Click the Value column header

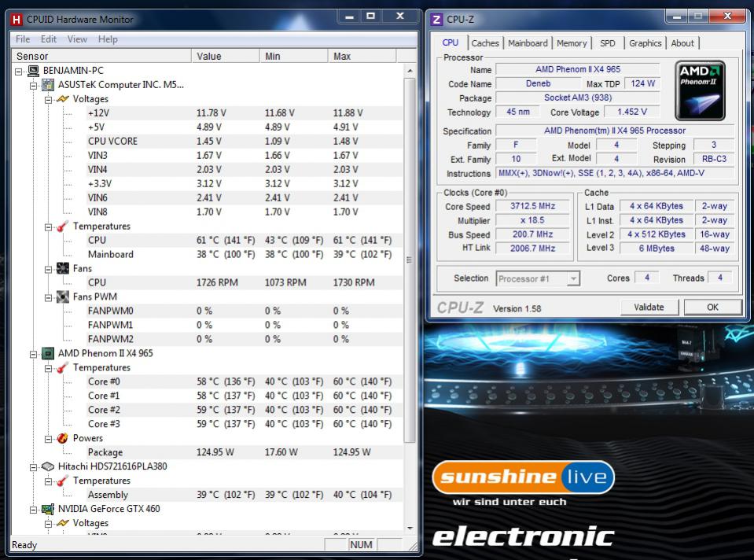pos(226,57)
